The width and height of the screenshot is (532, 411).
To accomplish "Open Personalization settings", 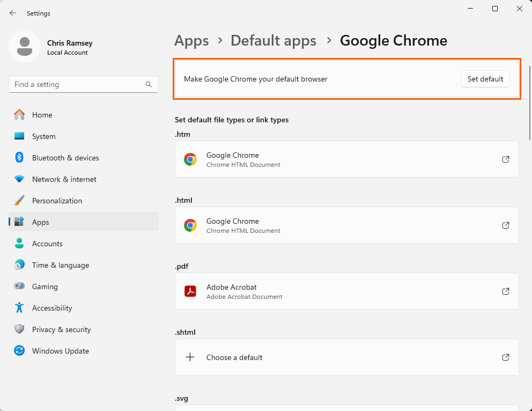I will (84, 200).
